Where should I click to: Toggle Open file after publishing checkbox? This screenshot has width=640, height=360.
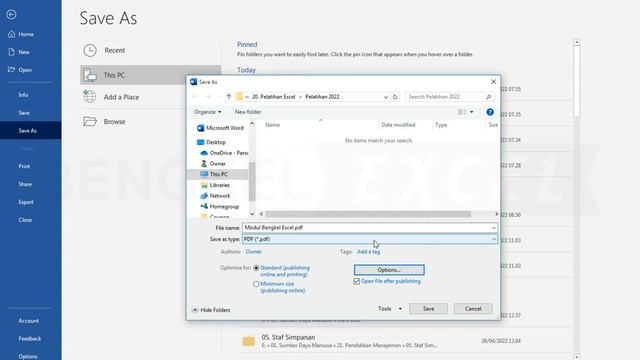(x=356, y=281)
